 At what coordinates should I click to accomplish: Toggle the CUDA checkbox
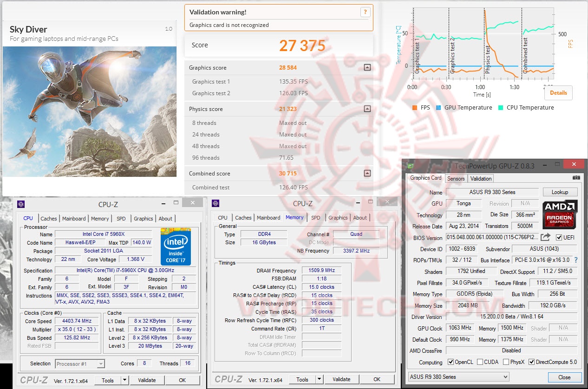tap(480, 362)
